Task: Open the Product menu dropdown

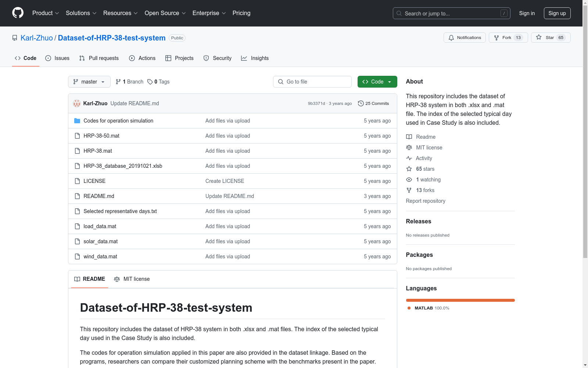Action: point(46,13)
